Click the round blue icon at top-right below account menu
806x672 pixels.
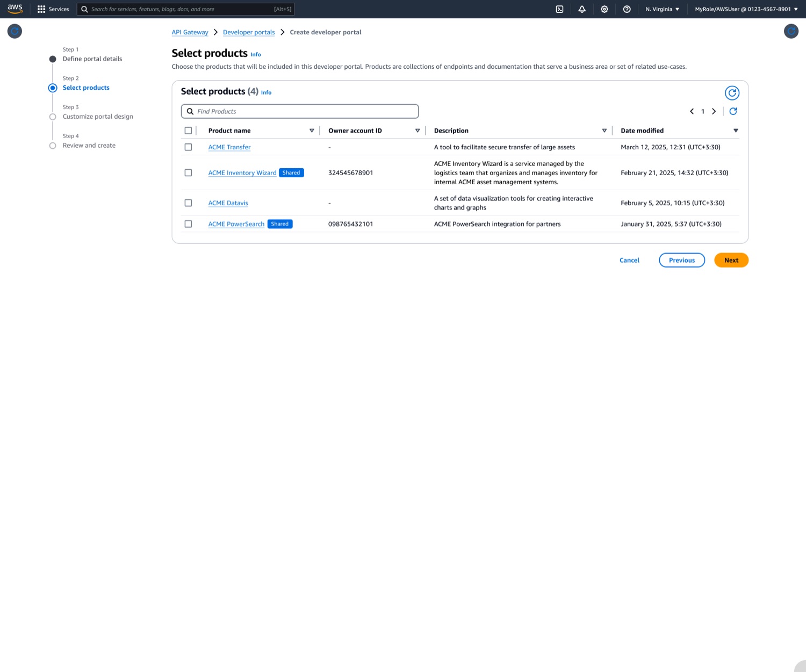(791, 31)
